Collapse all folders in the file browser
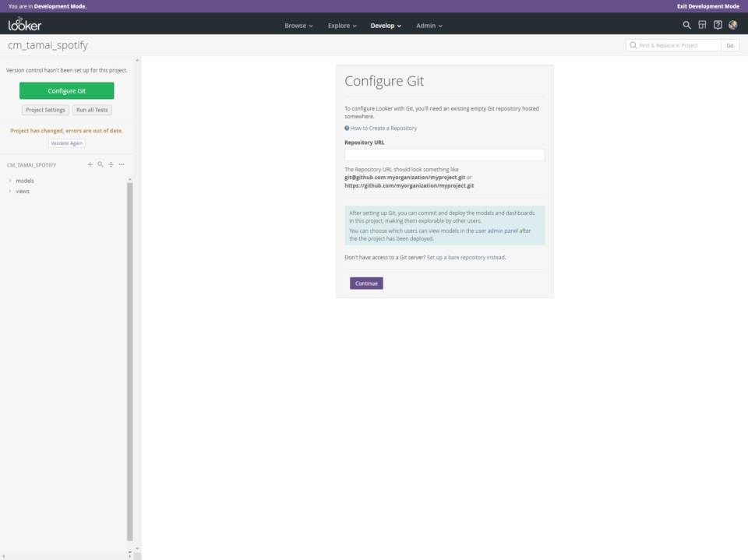Viewport: 748px width, 560px height. (111, 164)
